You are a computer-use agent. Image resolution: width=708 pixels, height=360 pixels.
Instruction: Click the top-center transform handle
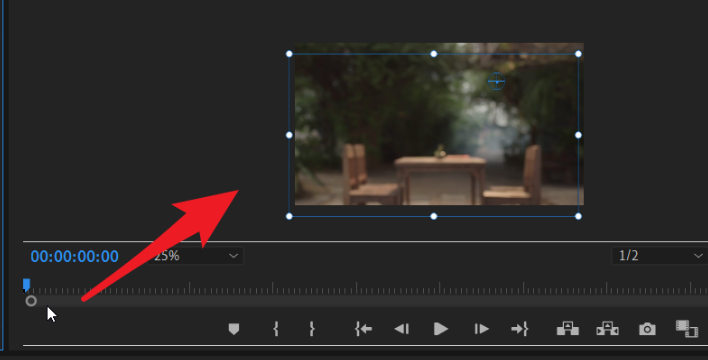coord(433,54)
